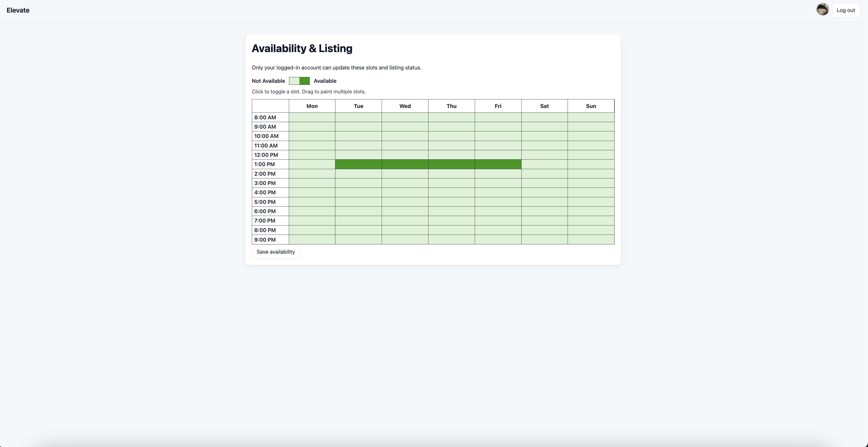Click the light Not Available legend swatch
The image size is (868, 447).
pos(294,81)
